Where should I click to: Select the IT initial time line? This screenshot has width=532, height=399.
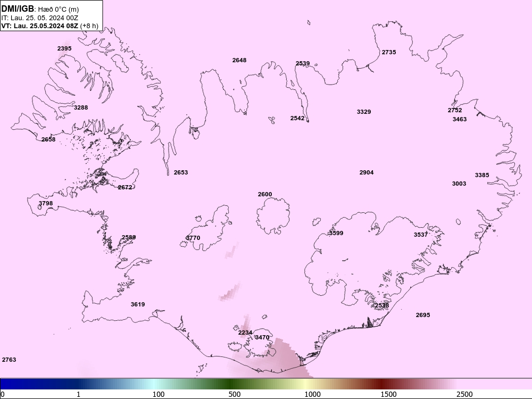click(40, 18)
